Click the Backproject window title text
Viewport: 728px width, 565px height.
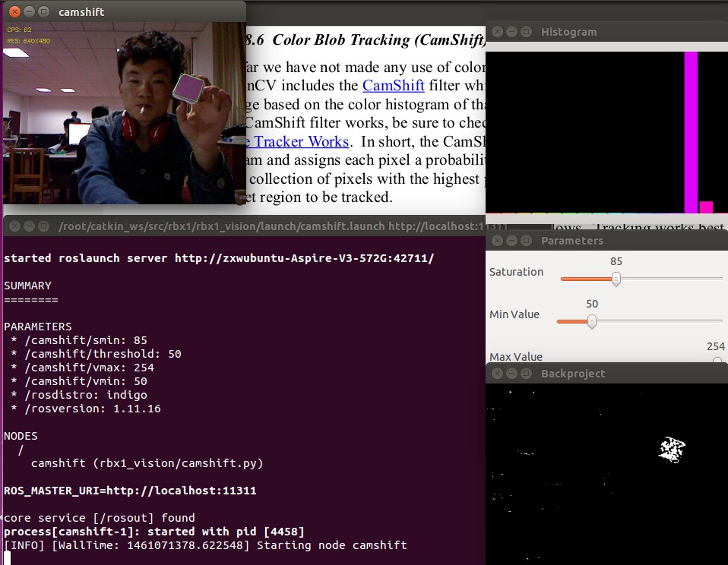pyautogui.click(x=573, y=374)
